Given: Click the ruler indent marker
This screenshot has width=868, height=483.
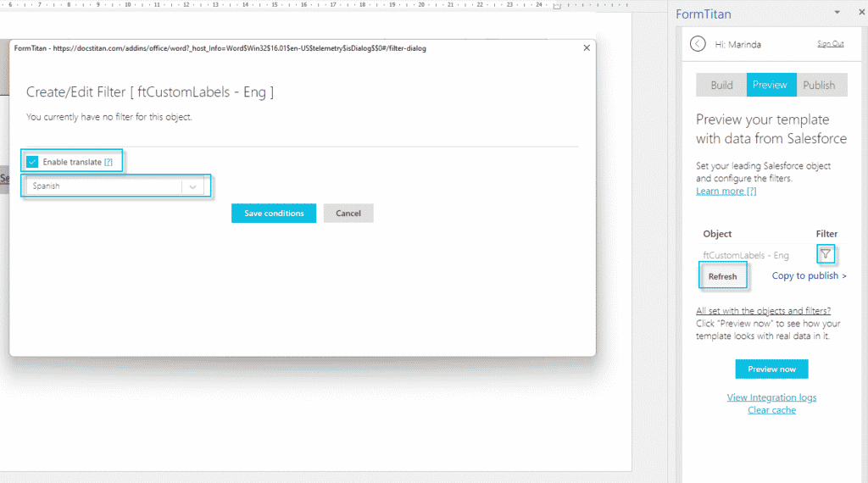Looking at the screenshot, I should [557, 6].
